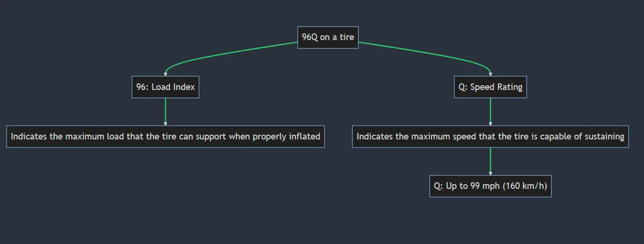Click the curved green line leading to Speed Rating
The image size is (644, 244).
(425, 54)
